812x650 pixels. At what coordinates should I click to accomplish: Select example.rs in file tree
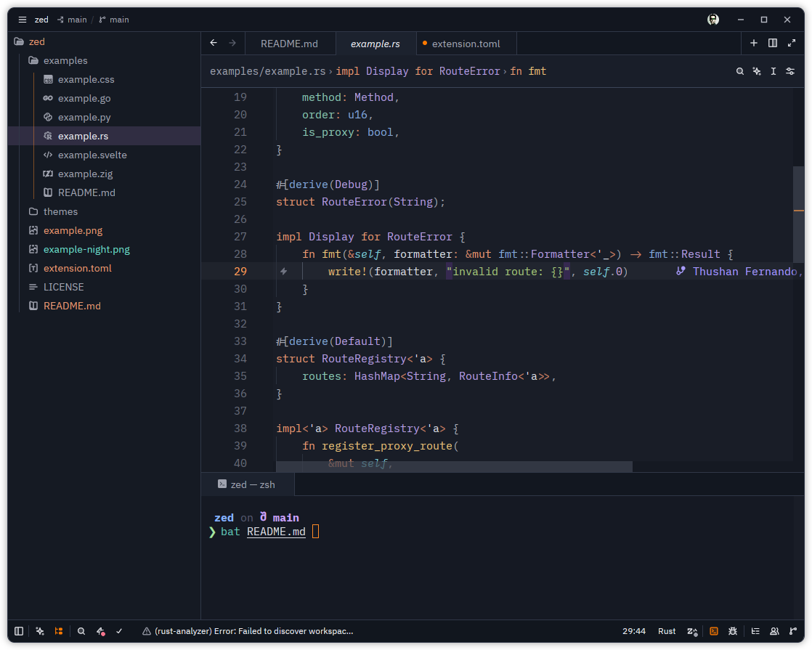click(x=104, y=136)
